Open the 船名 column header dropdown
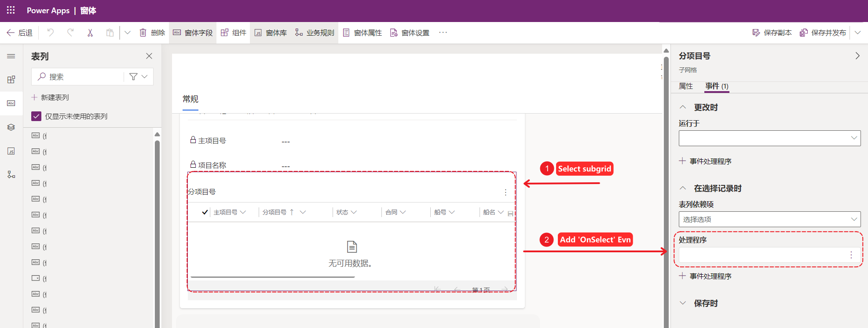Viewport: 868px width, 328px height. 501,212
